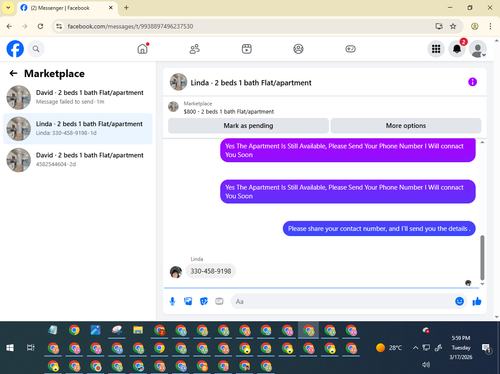This screenshot has height=374, width=500.
Task: View site information icon in address bar
Action: pyautogui.click(x=59, y=26)
